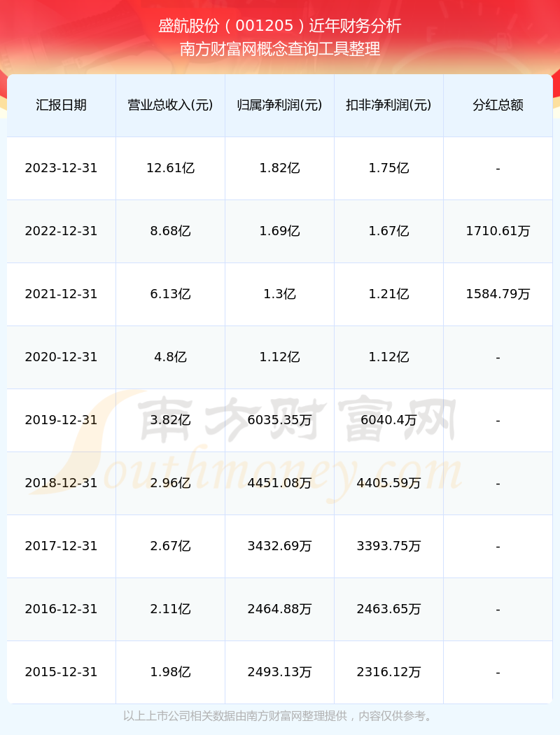
Task: Select the revenue value 1.98亿
Action: click(171, 672)
